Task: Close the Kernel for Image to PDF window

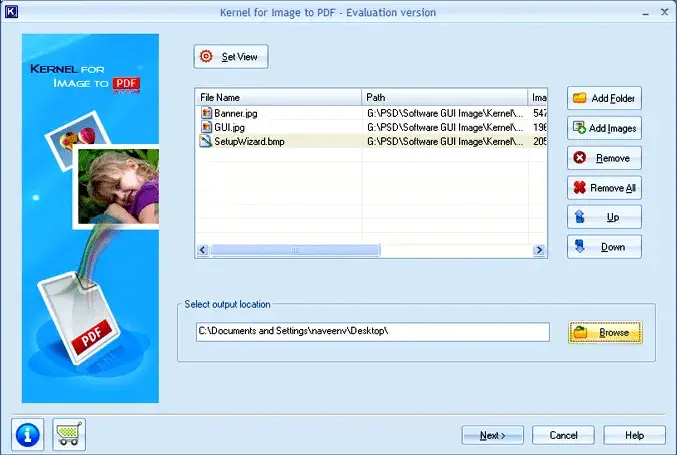Action: coord(664,12)
